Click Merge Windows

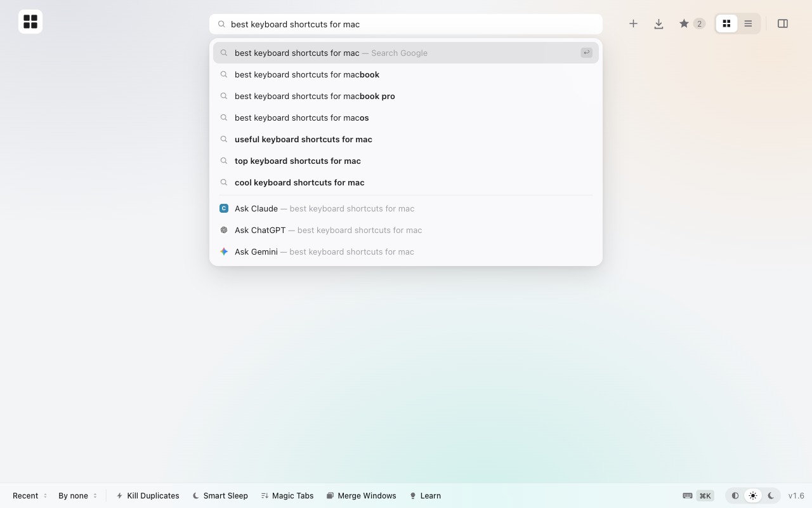pos(361,496)
